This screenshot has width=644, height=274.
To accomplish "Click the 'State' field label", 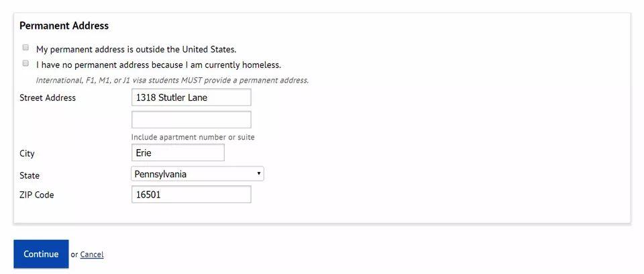I will 30,175.
